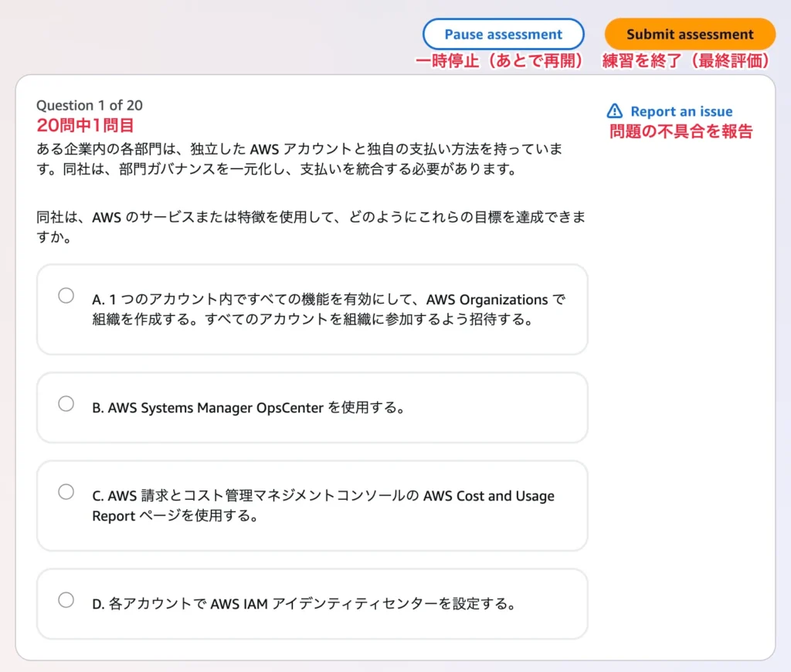
Task: Choose the IAM アイデンティティセンター answer text
Action: tap(304, 604)
